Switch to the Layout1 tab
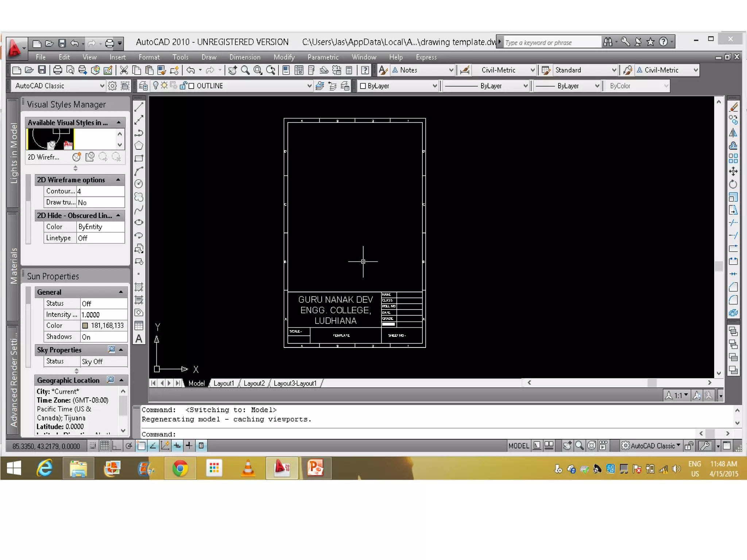Viewport: 747px width, 560px height. 224,383
